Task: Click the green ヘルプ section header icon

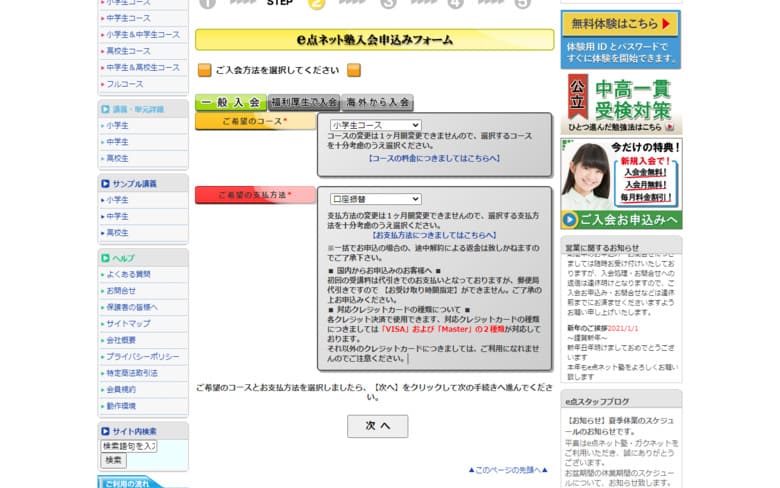Action: 105,258
